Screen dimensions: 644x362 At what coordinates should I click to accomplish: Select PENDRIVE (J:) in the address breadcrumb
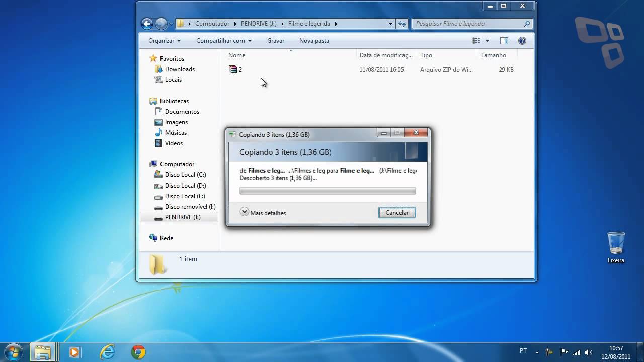pos(259,24)
